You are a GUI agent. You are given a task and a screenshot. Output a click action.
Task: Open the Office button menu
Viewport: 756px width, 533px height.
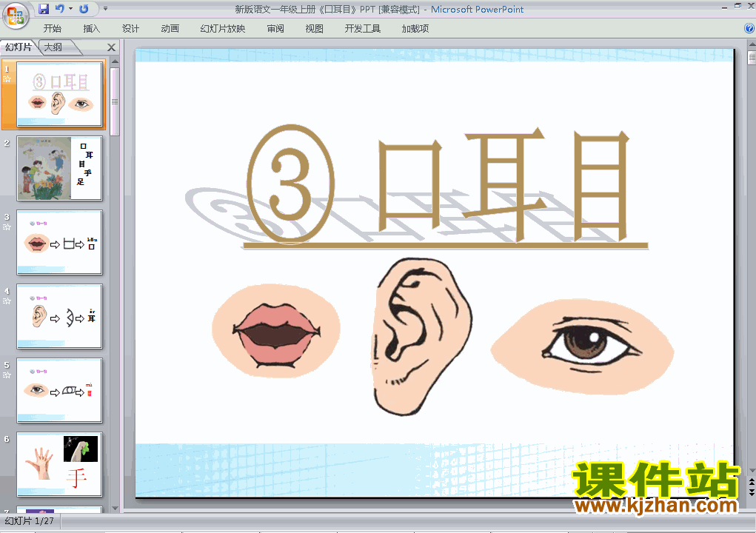[16, 16]
